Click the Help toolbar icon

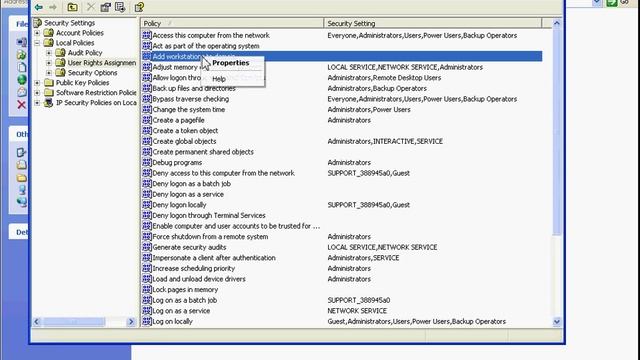pyautogui.click(x=139, y=7)
